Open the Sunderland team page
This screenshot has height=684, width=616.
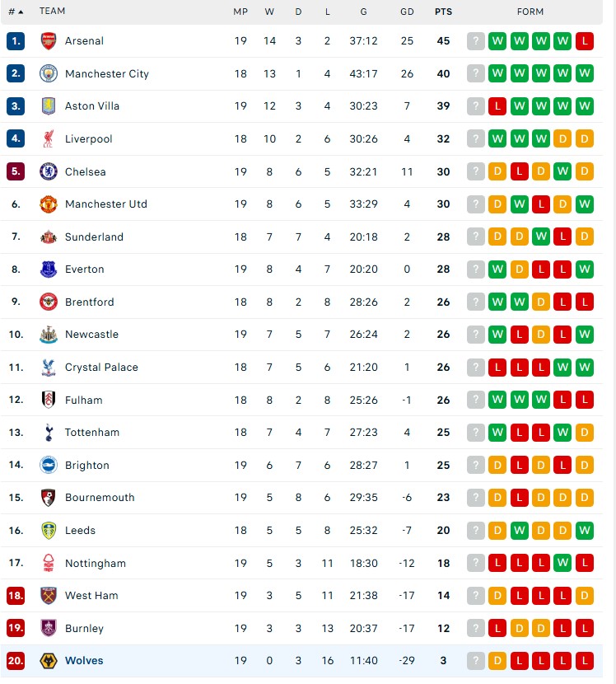tap(94, 237)
